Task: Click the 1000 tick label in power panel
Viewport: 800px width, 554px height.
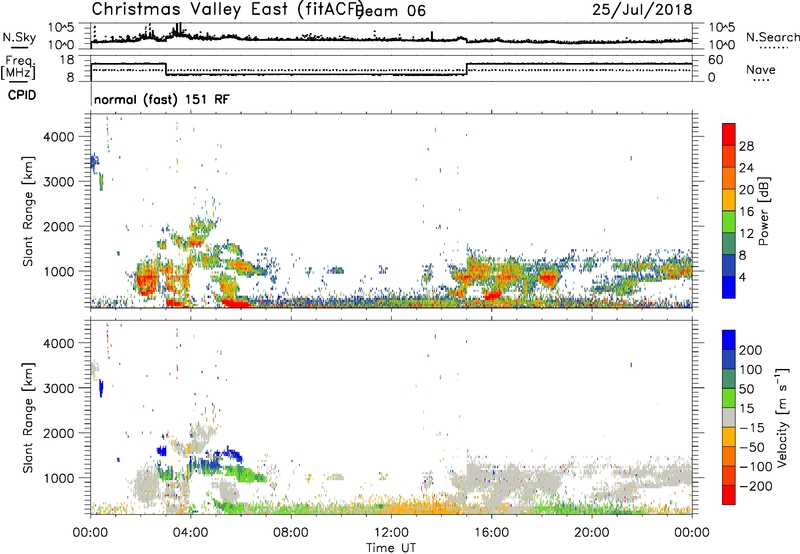Action: click(58, 271)
